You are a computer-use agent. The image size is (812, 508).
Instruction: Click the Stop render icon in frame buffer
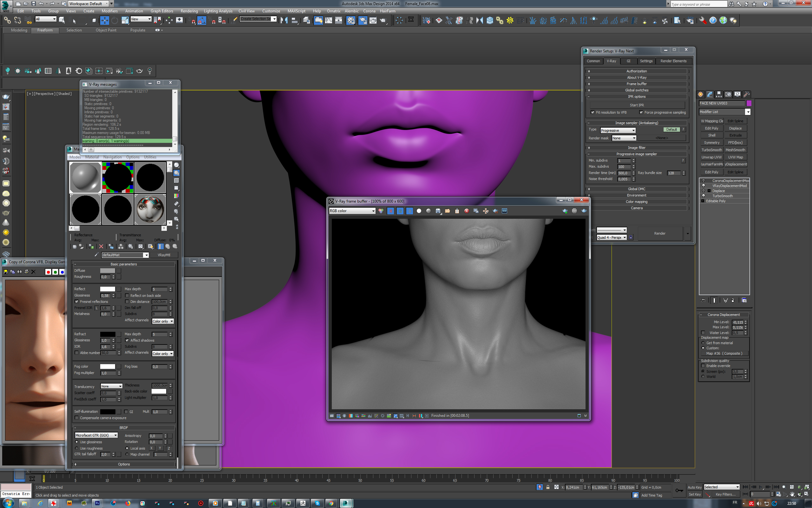click(x=574, y=211)
